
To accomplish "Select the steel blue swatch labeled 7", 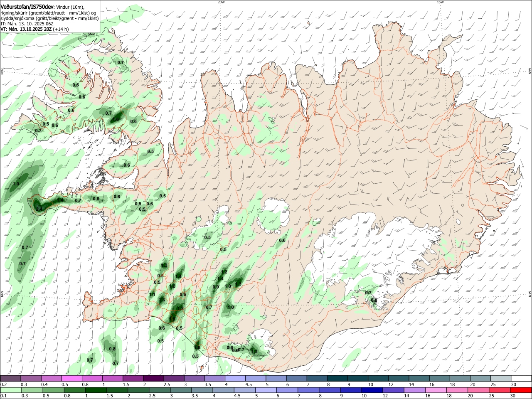I will [316, 379].
